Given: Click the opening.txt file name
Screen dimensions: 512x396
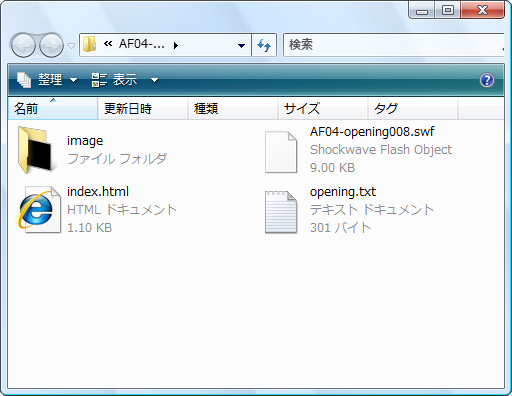Looking at the screenshot, I should [x=343, y=192].
